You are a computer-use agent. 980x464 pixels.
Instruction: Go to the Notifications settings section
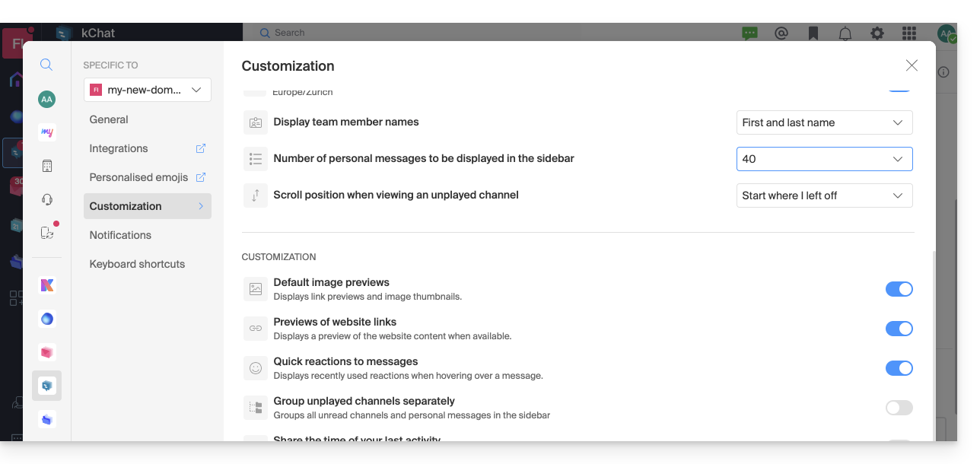(x=120, y=235)
